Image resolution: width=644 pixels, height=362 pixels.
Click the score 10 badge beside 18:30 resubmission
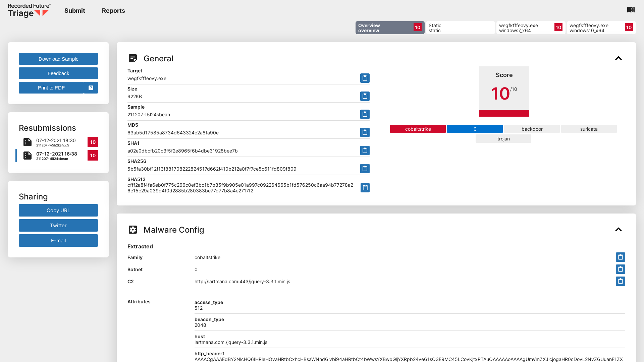coord(93,142)
